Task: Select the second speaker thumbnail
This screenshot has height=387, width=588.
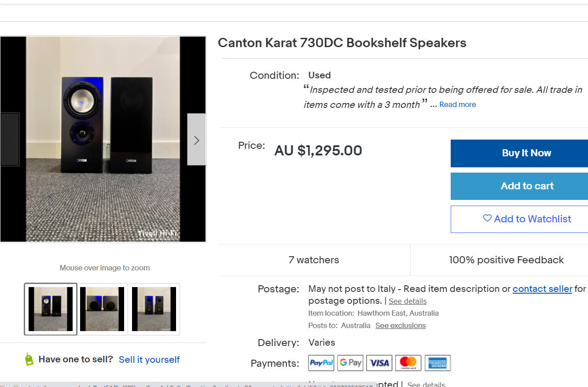Action: tap(103, 309)
